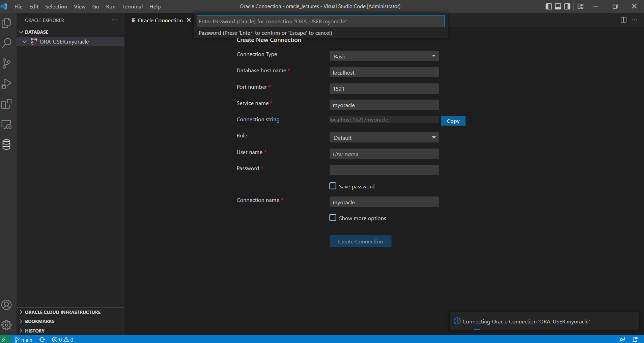The width and height of the screenshot is (644, 343).
Task: Click the Copy connection string button
Action: (453, 121)
